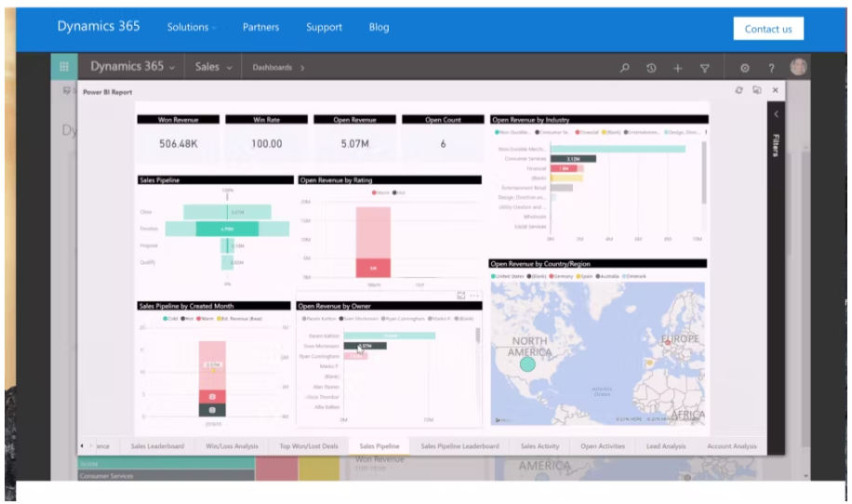Expand the Filters pane arrow

click(x=776, y=114)
